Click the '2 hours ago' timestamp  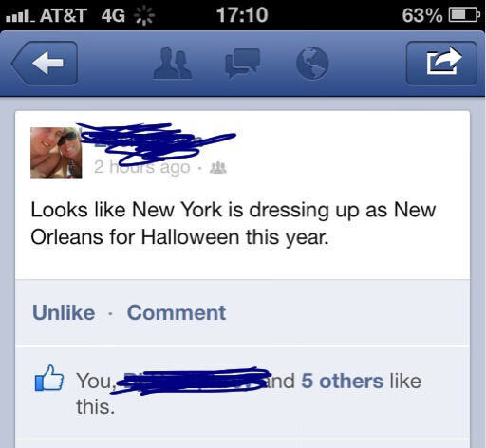pyautogui.click(x=142, y=167)
